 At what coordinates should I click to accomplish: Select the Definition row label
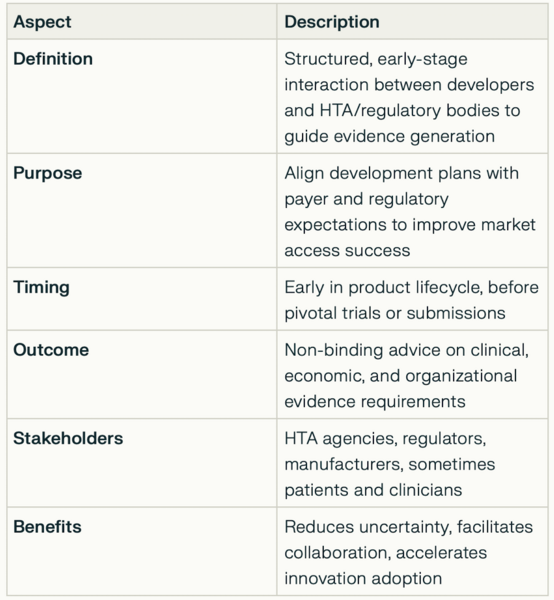click(x=53, y=59)
